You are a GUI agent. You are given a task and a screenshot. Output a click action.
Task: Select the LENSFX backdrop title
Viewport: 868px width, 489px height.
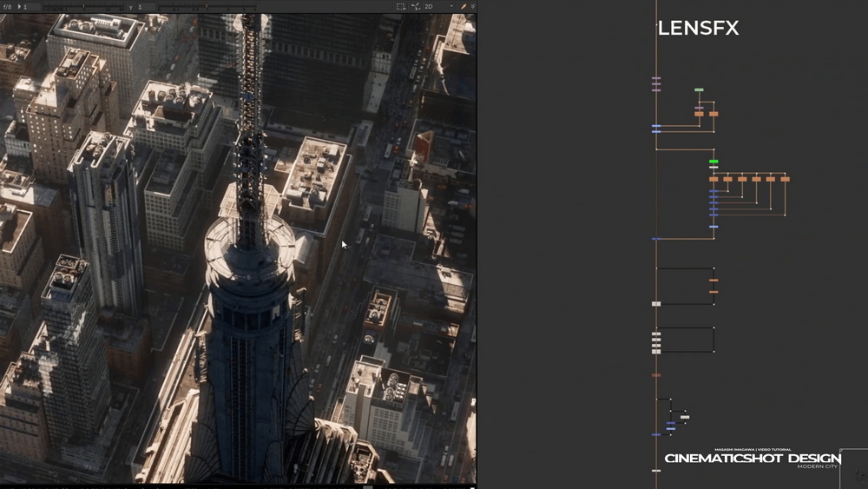(x=698, y=29)
